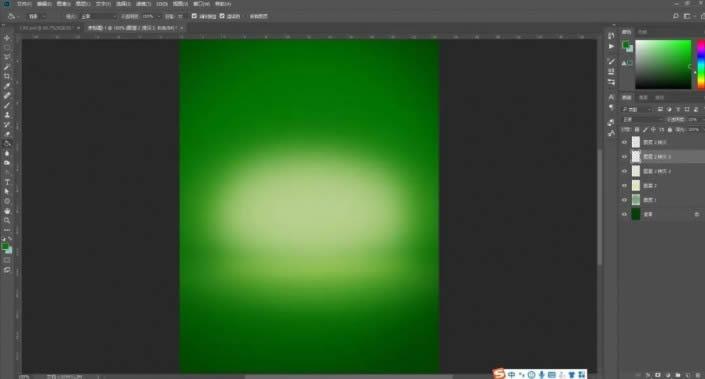Screen dimensions: 705x379
Task: Open the layer blend mode dropdown
Action: (x=643, y=120)
